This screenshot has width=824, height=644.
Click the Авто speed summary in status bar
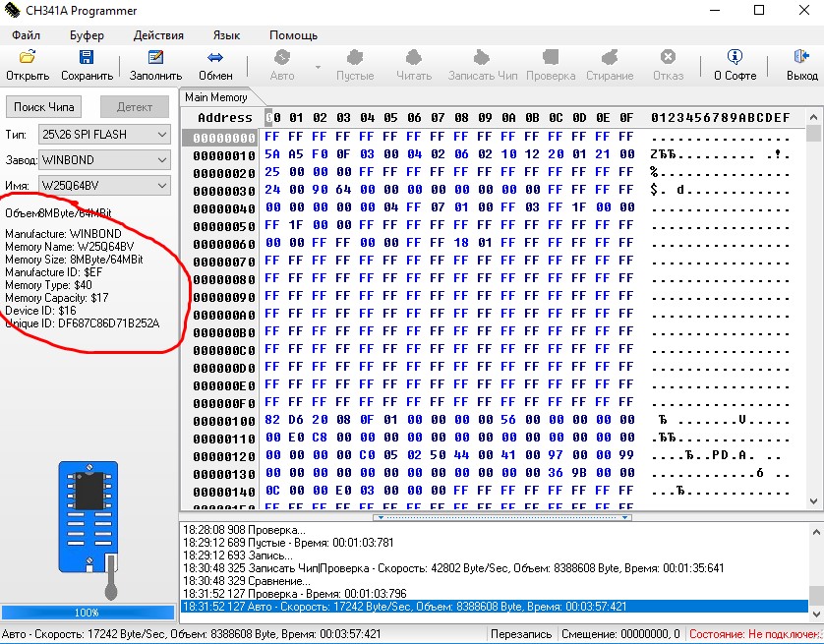click(192, 634)
